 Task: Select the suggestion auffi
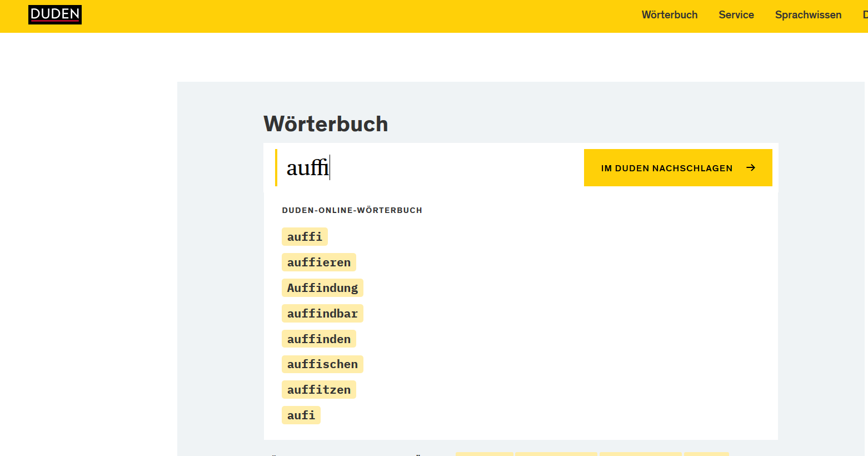click(305, 237)
